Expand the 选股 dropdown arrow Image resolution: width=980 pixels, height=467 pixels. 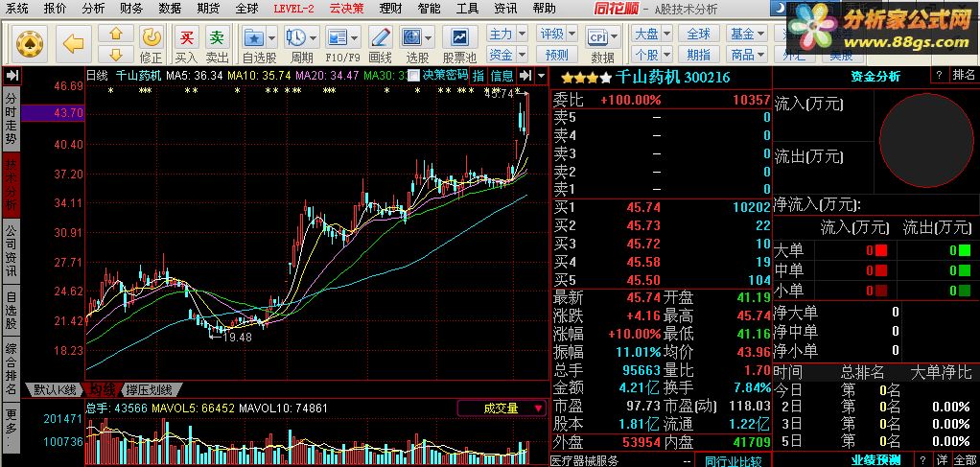(430, 37)
